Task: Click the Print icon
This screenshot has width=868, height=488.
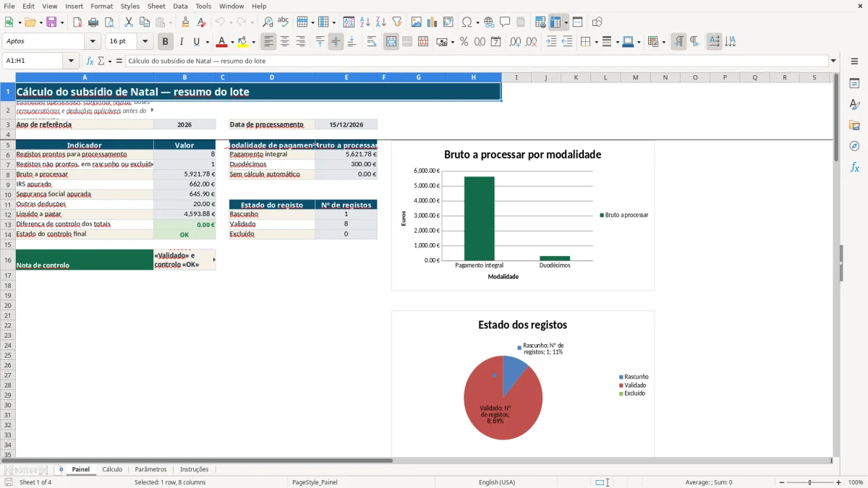Action: [x=93, y=22]
